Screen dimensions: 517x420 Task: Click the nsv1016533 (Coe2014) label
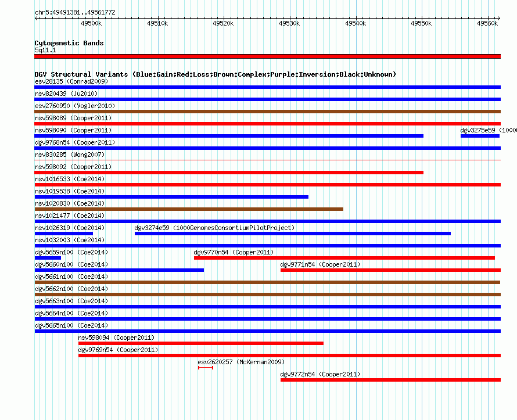[70, 179]
